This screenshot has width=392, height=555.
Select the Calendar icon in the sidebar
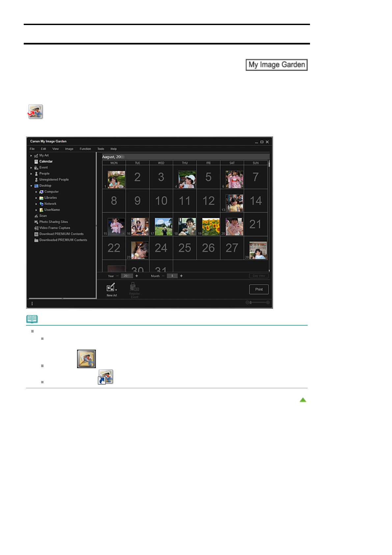36,161
